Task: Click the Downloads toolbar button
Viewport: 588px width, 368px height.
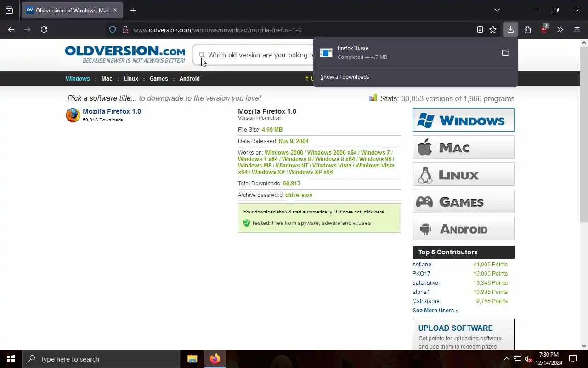Action: (510, 29)
